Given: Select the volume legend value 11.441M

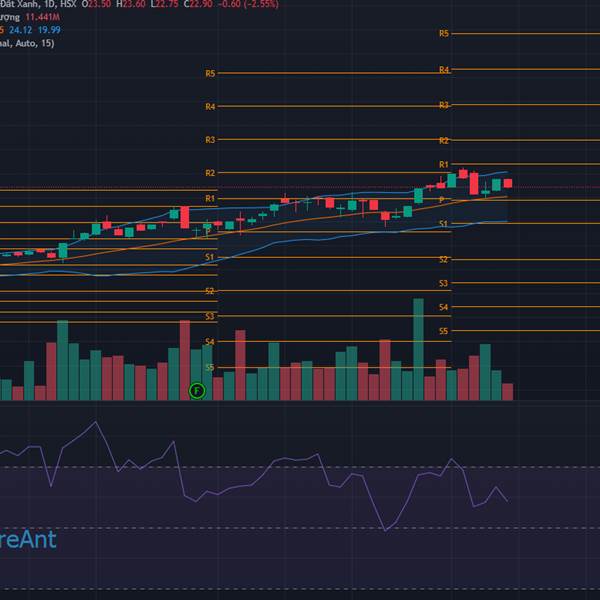Looking at the screenshot, I should (x=42, y=17).
